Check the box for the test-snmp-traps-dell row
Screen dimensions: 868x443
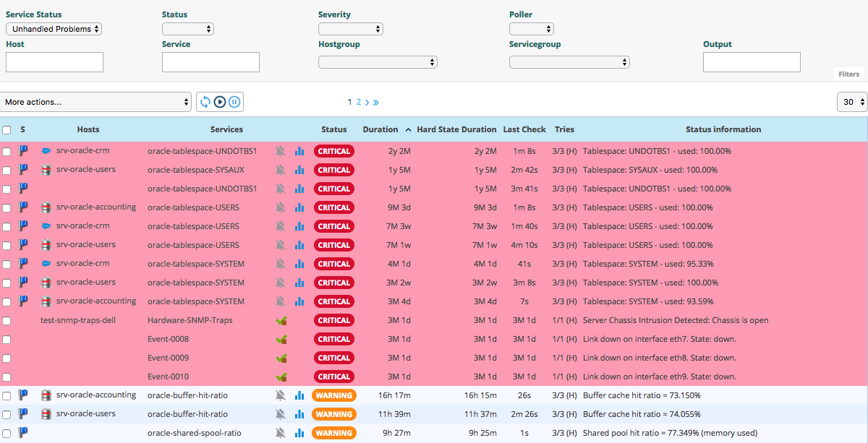(x=7, y=320)
